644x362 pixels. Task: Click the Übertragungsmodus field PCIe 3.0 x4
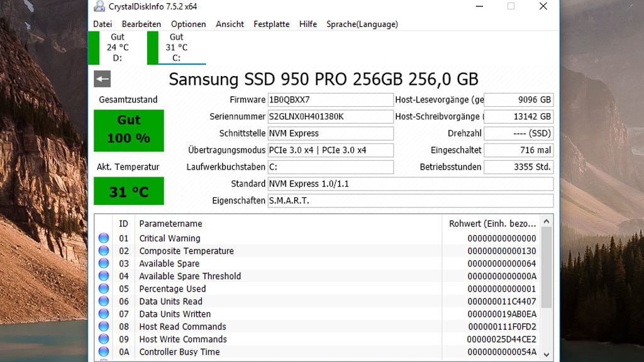point(331,150)
